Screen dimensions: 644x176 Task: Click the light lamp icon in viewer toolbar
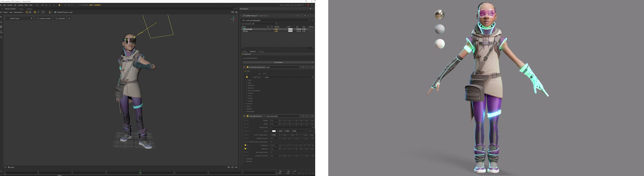point(50,12)
